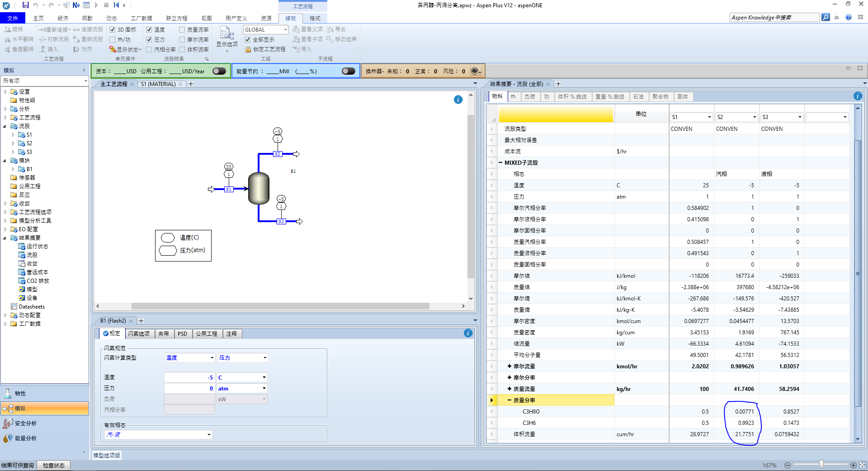The height and width of the screenshot is (471, 868).
Task: Open the 有效相态 汽-液 dropdown
Action: point(209,434)
